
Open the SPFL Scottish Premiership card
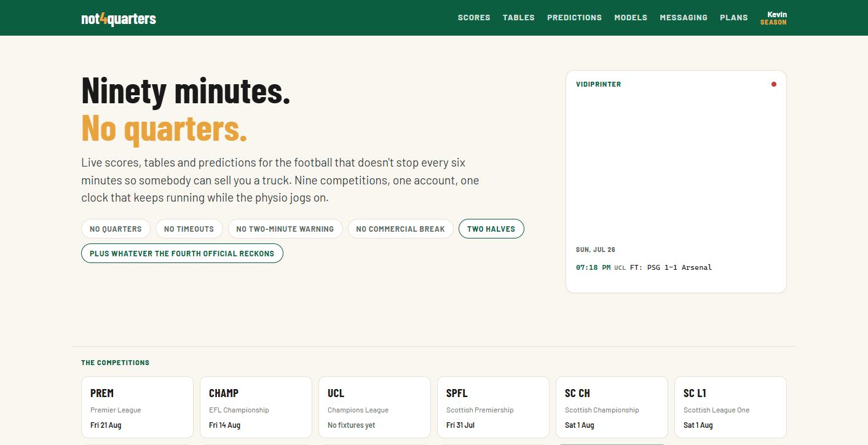[493, 407]
